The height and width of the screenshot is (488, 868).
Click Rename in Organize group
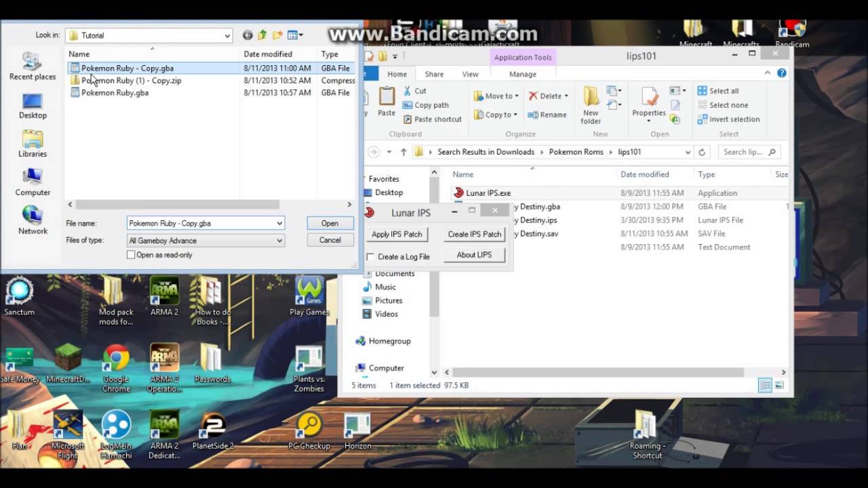[x=547, y=115]
